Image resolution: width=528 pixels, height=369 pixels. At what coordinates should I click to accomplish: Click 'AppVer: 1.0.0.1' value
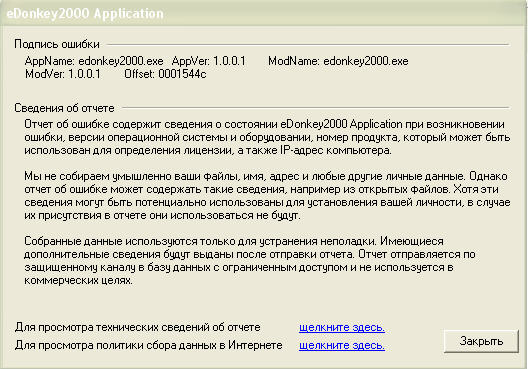209,61
